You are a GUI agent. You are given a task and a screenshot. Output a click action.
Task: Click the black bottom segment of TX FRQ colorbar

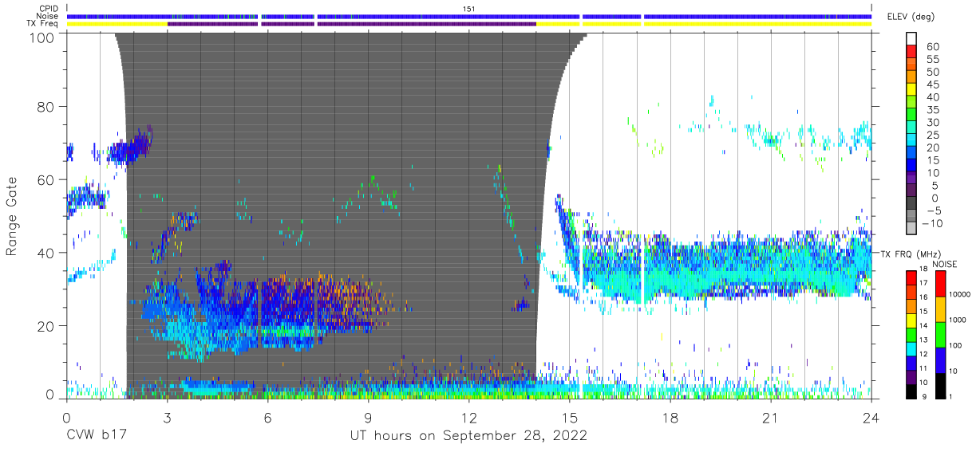(911, 391)
